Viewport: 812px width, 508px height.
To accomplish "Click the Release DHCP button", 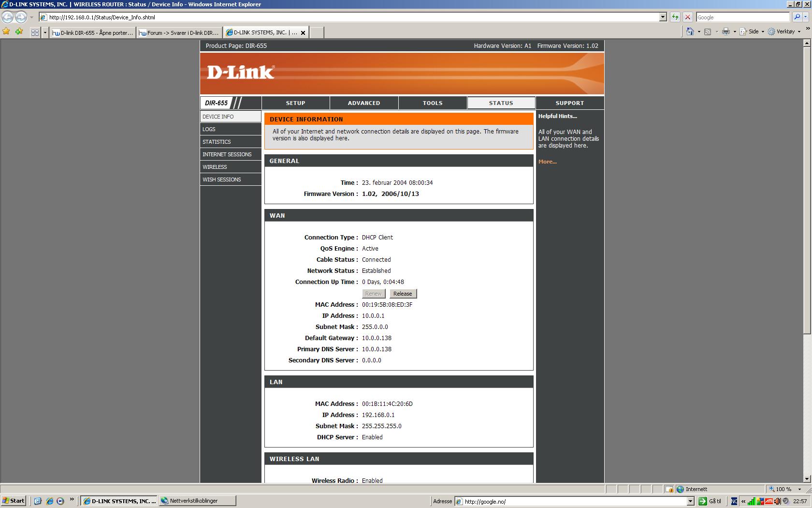I will 403,294.
